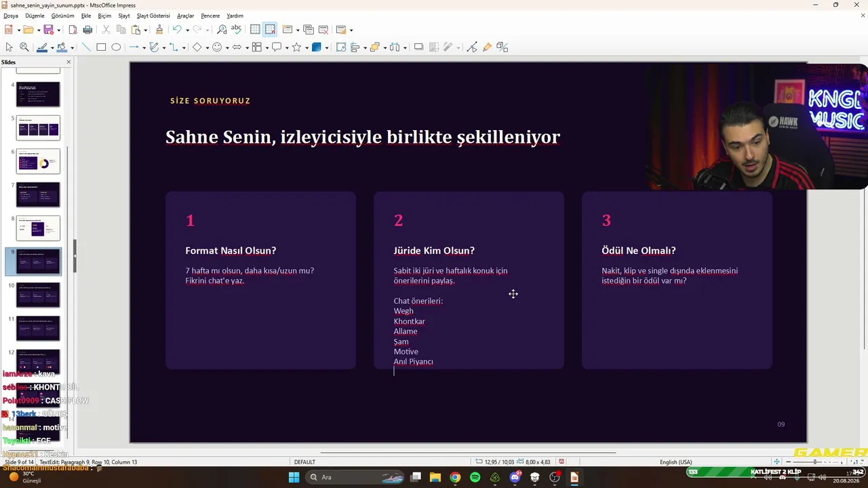Open the Save icon dropdown arrow
This screenshot has width=868, height=488.
click(x=58, y=30)
